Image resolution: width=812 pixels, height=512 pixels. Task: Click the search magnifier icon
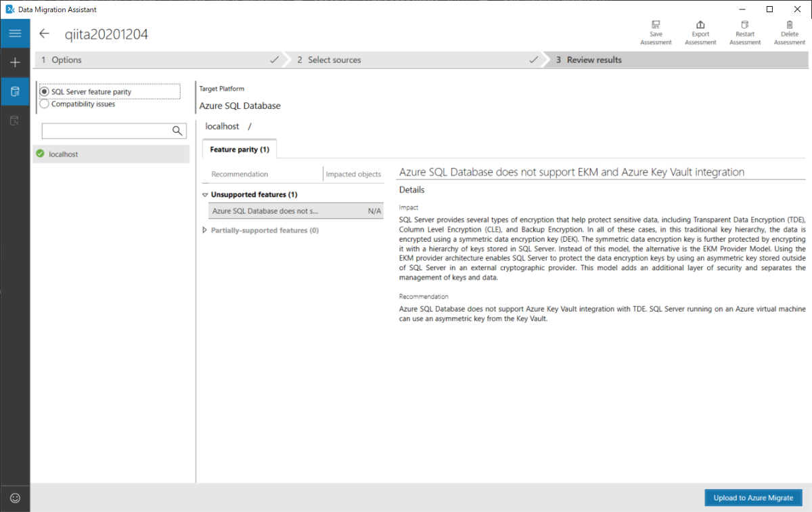(x=177, y=131)
